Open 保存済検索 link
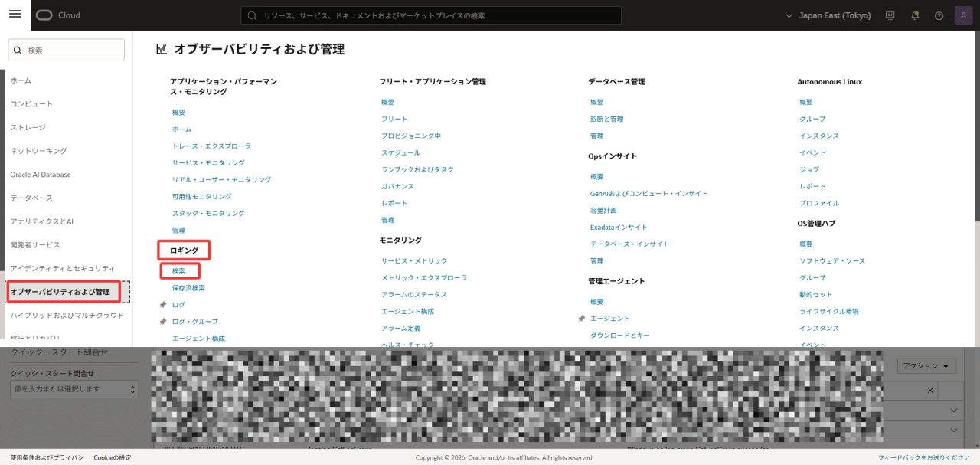Viewport: 980px width, 465px height. (188, 288)
